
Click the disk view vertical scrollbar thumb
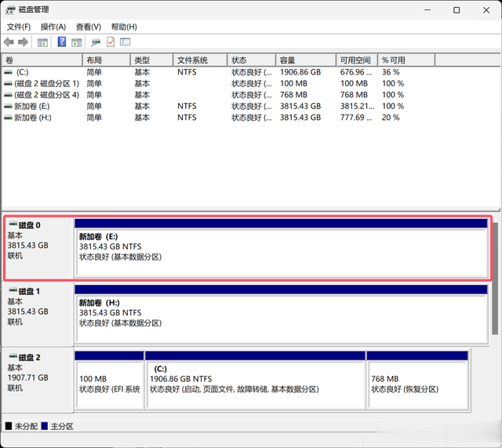(x=495, y=279)
